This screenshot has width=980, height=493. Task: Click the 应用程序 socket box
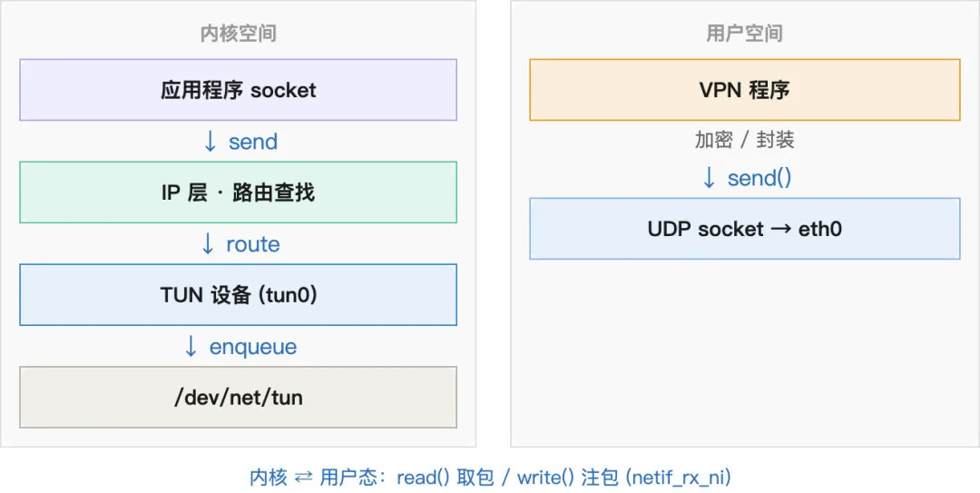[x=238, y=90]
